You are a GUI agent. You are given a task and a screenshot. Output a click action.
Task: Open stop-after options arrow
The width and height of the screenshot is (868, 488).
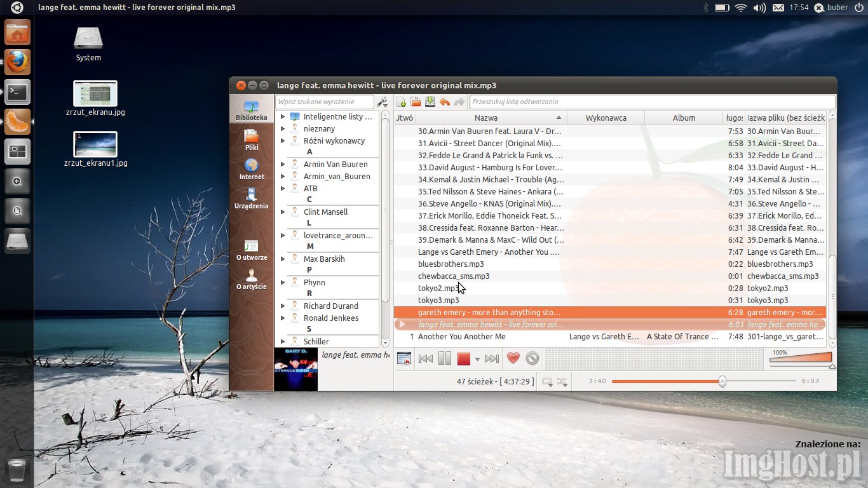[477, 360]
